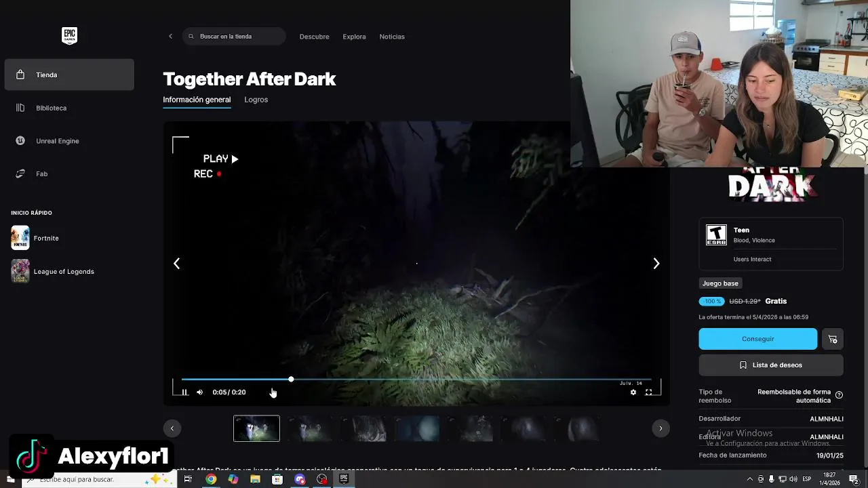Viewport: 868px width, 488px height.
Task: Go back with the top navigation arrow
Action: 170,37
